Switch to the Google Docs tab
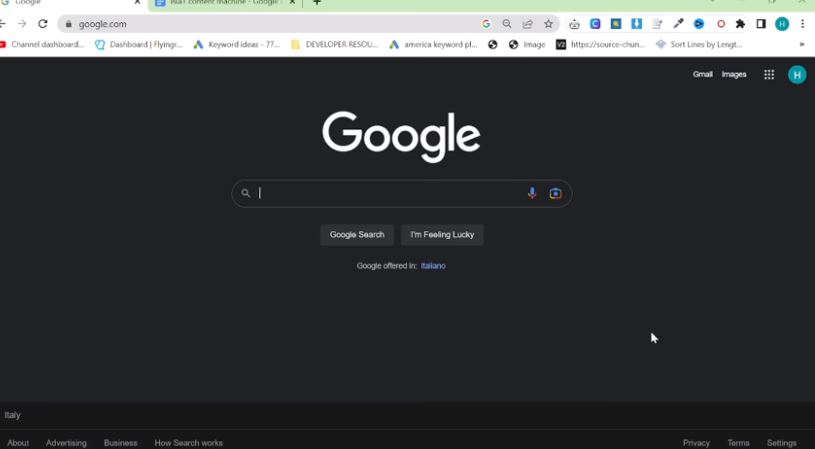 point(225,3)
